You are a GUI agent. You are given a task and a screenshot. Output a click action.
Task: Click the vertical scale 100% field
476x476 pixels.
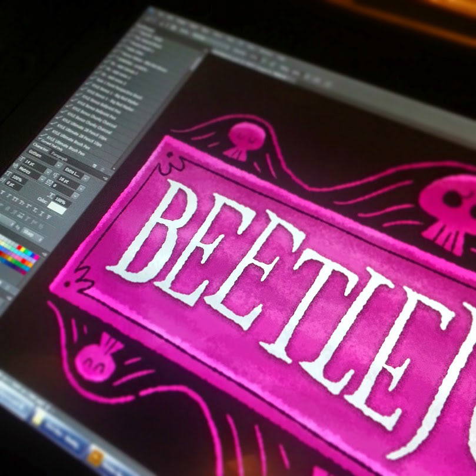pos(19,179)
